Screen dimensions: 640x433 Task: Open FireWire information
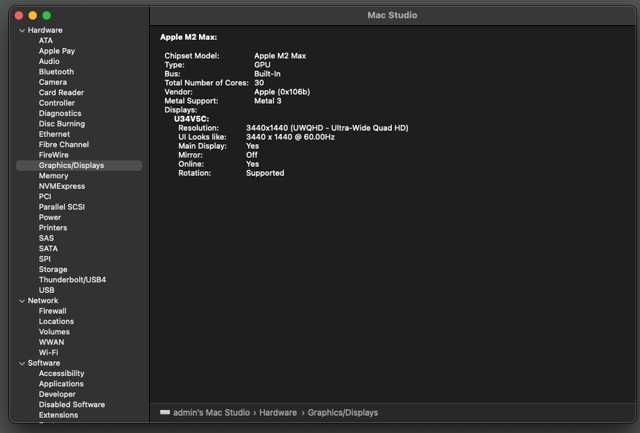(53, 155)
